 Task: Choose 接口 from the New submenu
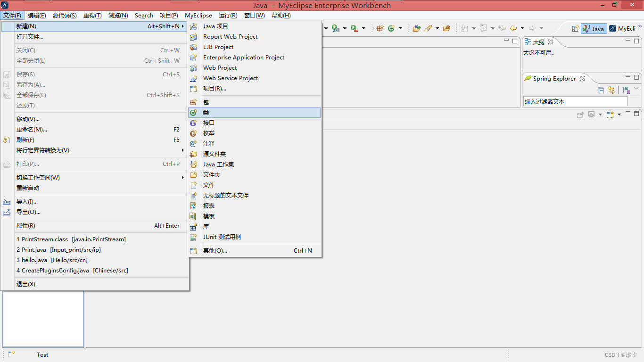coord(254,123)
